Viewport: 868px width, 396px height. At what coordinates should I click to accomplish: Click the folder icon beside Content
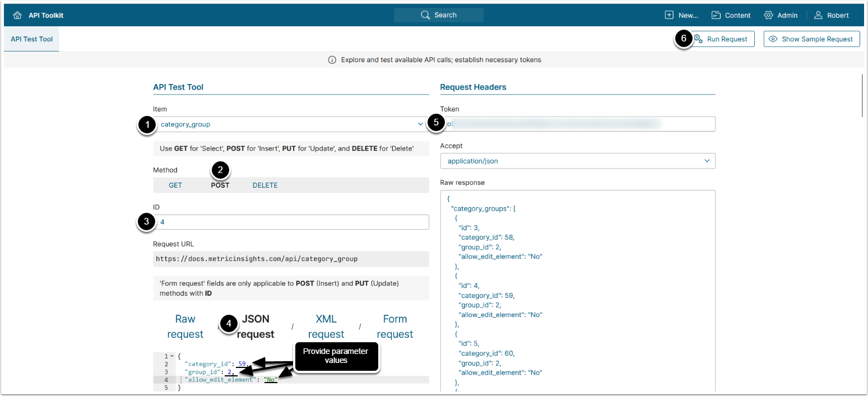[716, 15]
